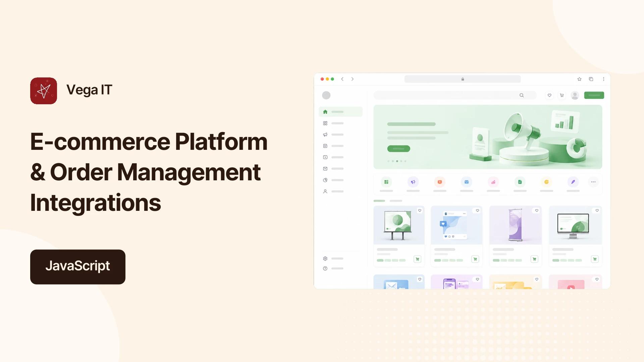Image resolution: width=644 pixels, height=362 pixels.
Task: Favorite the yellow folder product
Action: click(537, 279)
